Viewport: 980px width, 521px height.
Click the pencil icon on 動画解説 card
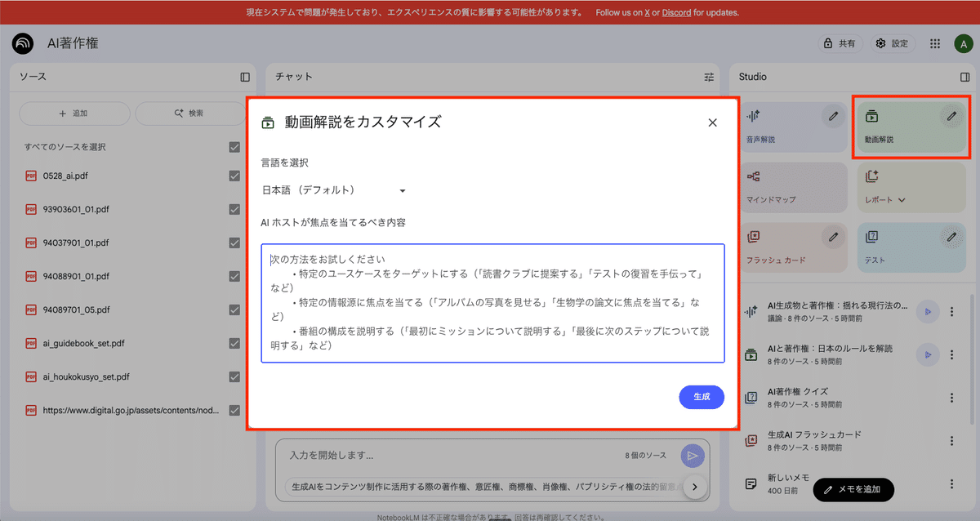[951, 117]
